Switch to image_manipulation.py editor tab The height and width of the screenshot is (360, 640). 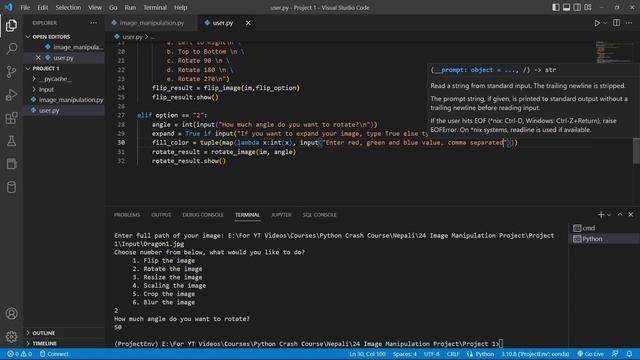[x=152, y=23]
